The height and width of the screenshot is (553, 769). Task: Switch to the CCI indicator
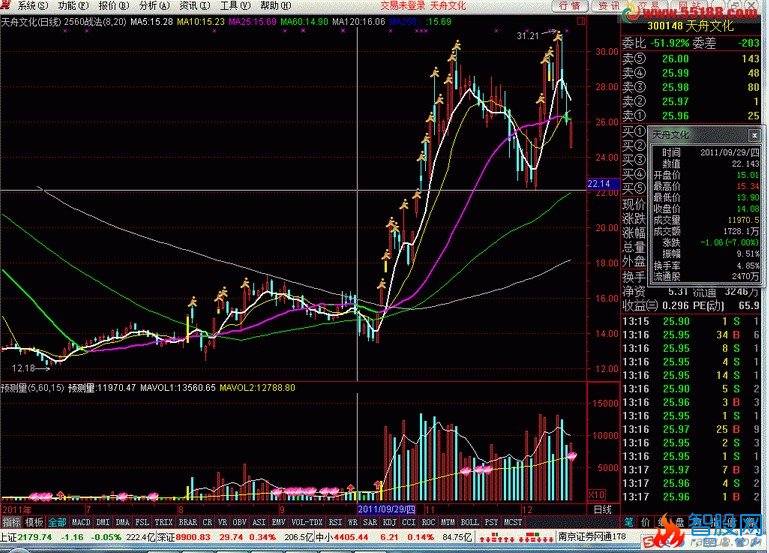(409, 523)
